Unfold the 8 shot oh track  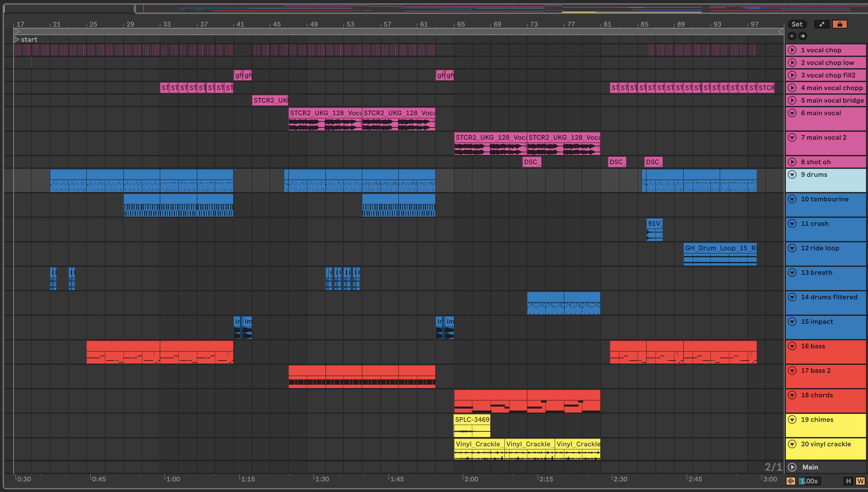(x=792, y=162)
